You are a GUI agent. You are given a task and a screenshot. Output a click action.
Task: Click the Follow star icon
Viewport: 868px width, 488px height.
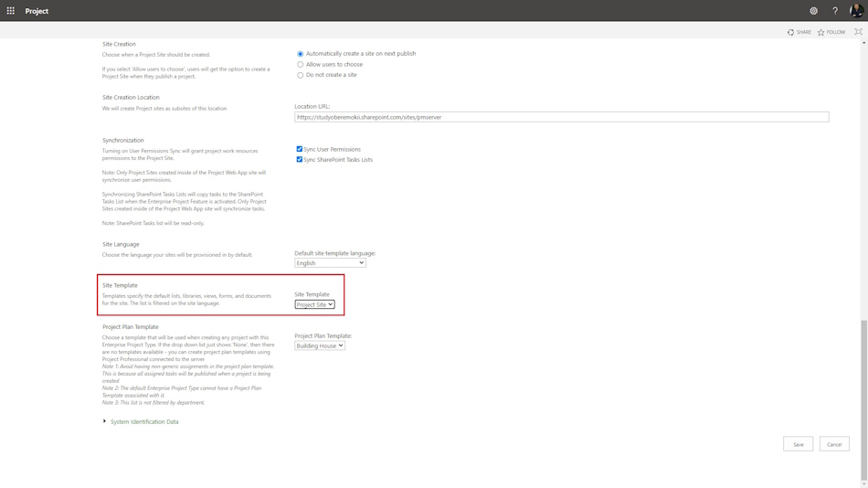click(x=821, y=32)
